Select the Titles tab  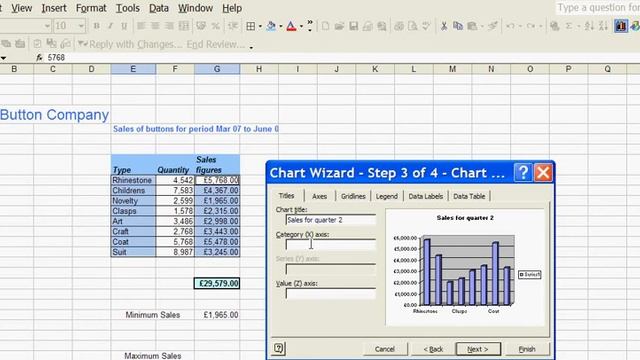point(286,196)
